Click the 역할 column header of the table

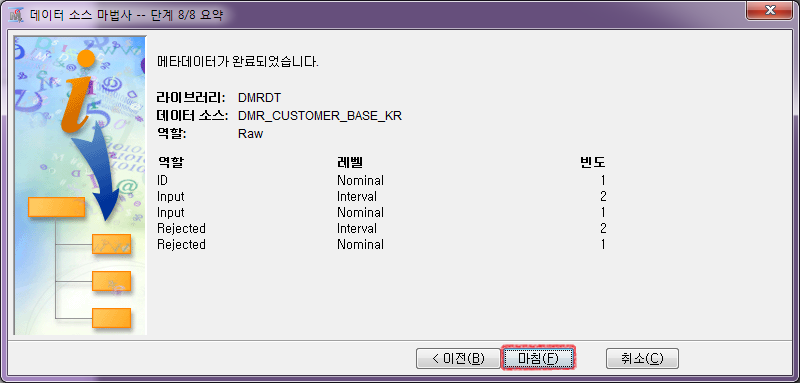pos(170,163)
